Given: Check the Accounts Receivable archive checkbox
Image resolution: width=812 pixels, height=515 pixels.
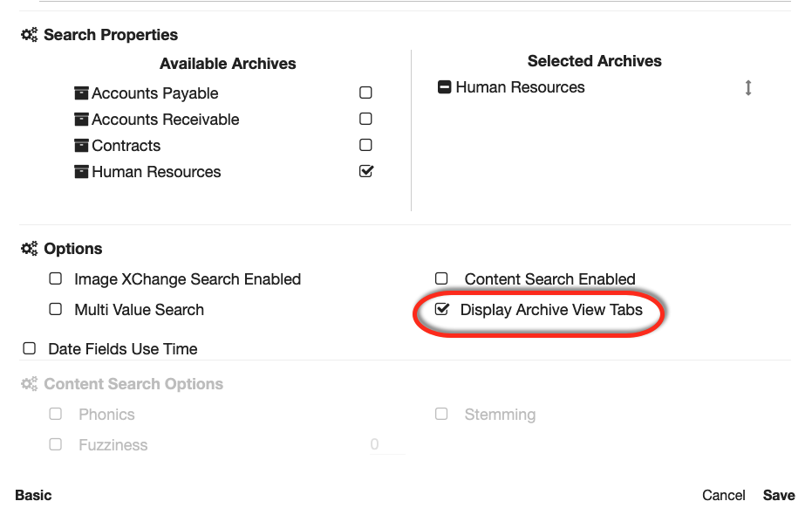Looking at the screenshot, I should (x=366, y=119).
